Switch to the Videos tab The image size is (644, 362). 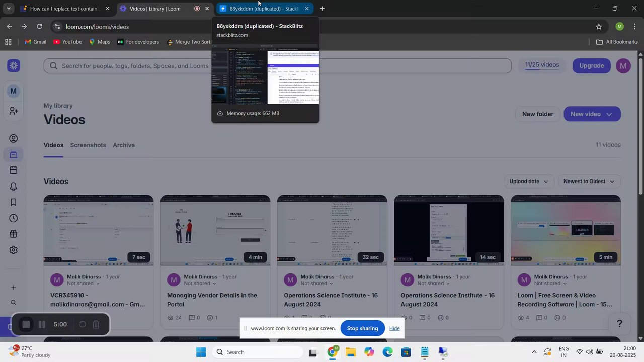pos(53,145)
